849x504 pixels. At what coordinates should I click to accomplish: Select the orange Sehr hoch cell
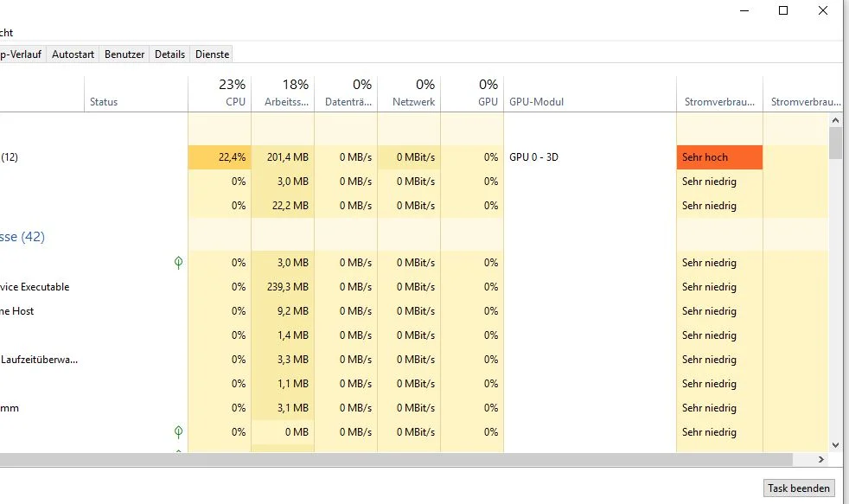coord(719,157)
